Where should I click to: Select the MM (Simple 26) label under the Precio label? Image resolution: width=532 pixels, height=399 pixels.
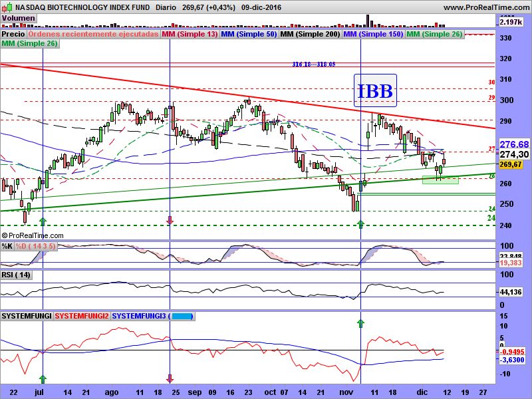pyautogui.click(x=29, y=43)
